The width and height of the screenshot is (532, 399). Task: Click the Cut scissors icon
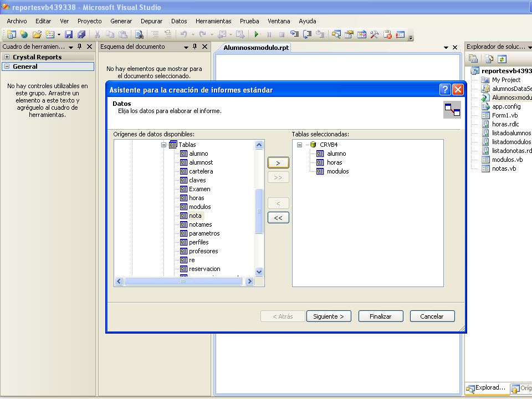pos(97,34)
